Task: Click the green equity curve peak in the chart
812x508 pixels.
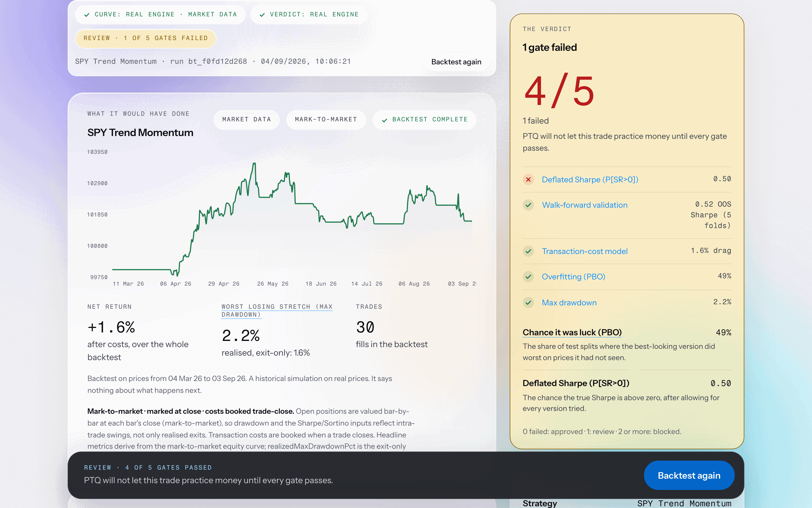Action: click(x=254, y=164)
